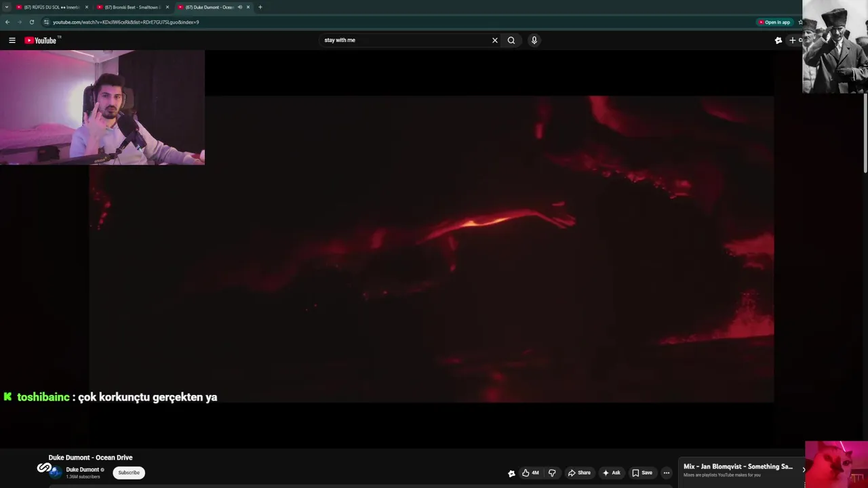The height and width of the screenshot is (488, 868).
Task: Click the Ask button
Action: coord(611,472)
